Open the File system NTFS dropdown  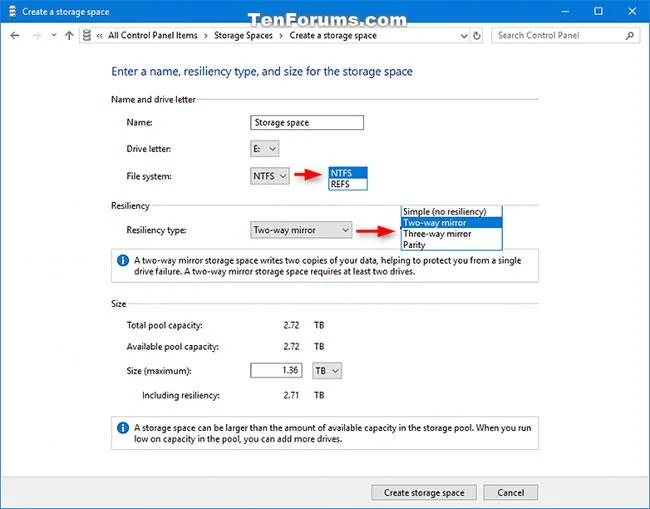(269, 176)
